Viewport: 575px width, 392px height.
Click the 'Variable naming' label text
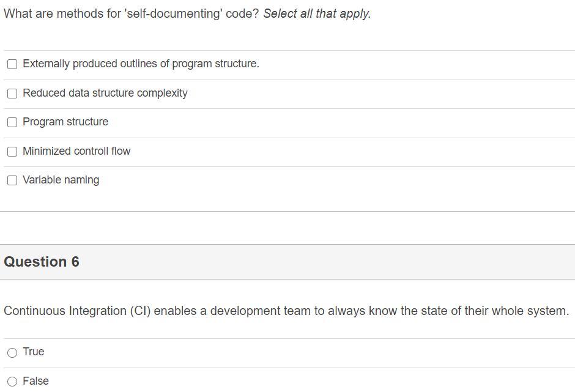61,180
